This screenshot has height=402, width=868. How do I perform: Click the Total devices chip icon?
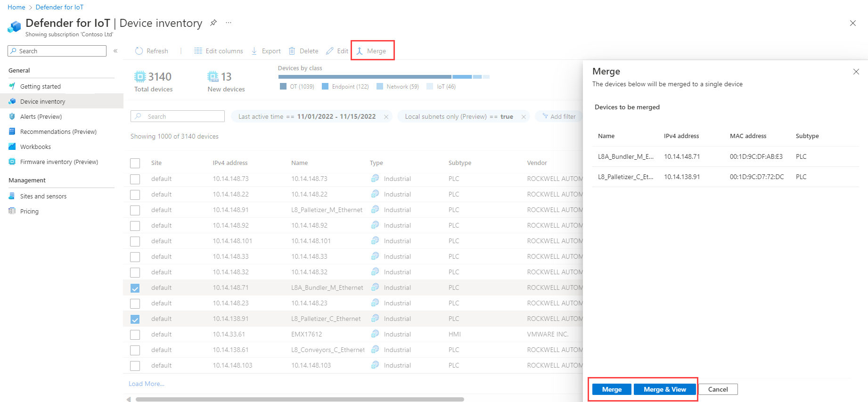[140, 76]
